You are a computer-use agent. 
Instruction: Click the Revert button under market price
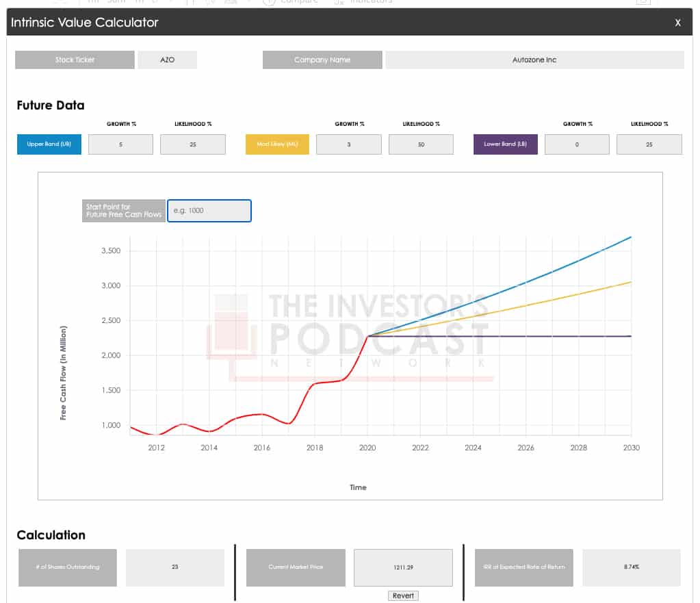[x=403, y=595]
